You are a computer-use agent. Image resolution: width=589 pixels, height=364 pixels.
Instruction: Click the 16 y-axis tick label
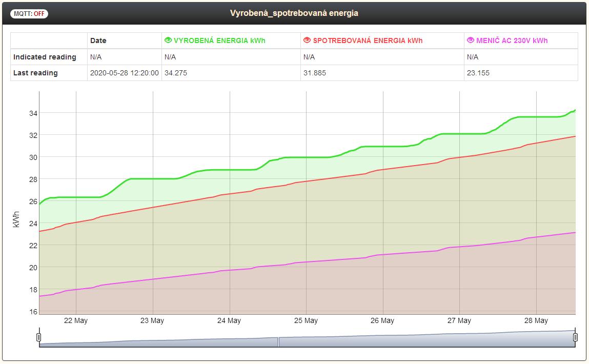(x=33, y=311)
